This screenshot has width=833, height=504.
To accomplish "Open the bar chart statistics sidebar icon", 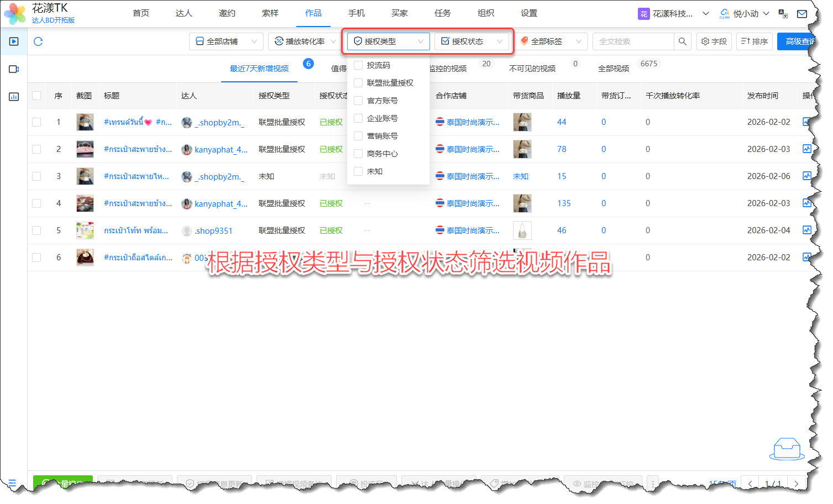I will click(x=14, y=97).
